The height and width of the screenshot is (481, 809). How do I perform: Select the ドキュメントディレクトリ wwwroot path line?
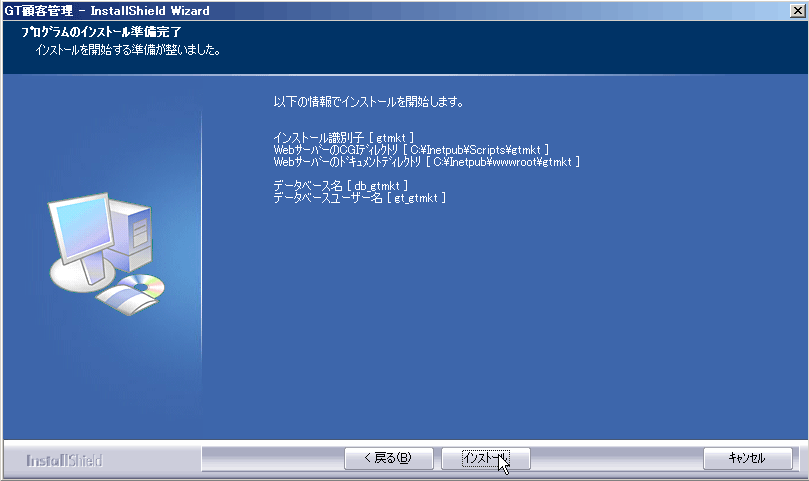[x=427, y=162]
